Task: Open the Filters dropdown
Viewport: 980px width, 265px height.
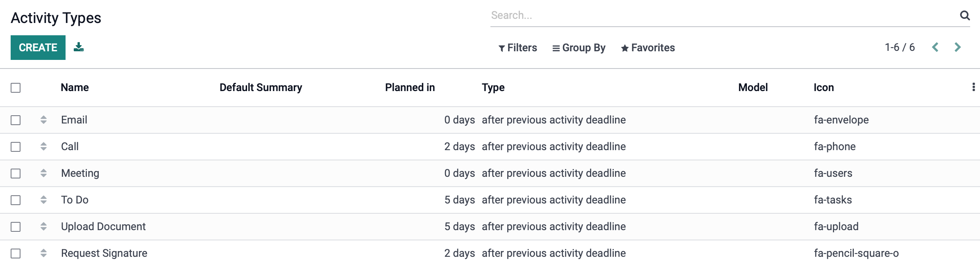Action: pyautogui.click(x=517, y=48)
